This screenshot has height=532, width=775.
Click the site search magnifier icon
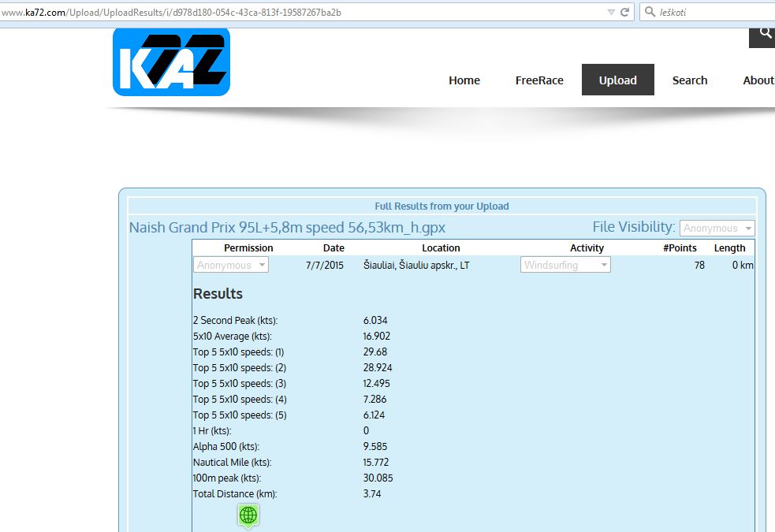coord(765,34)
